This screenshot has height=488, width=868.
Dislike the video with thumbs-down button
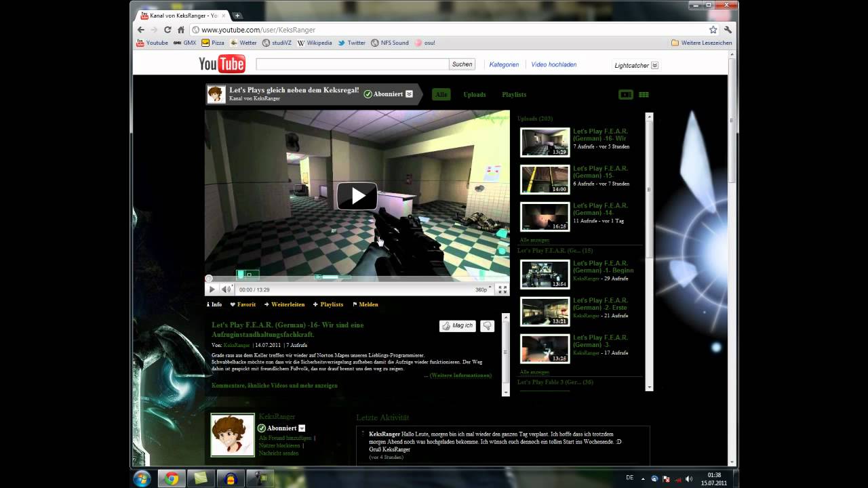click(487, 326)
